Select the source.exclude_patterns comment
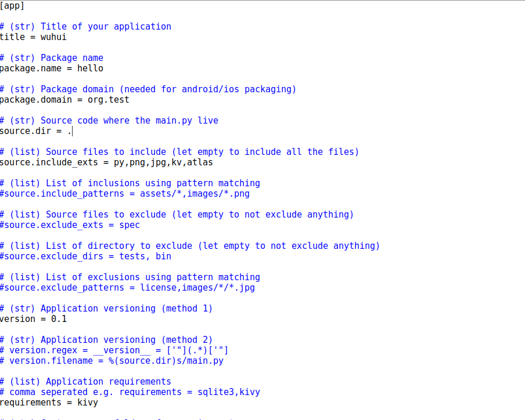Screen dimensions: 525x420 [127, 287]
